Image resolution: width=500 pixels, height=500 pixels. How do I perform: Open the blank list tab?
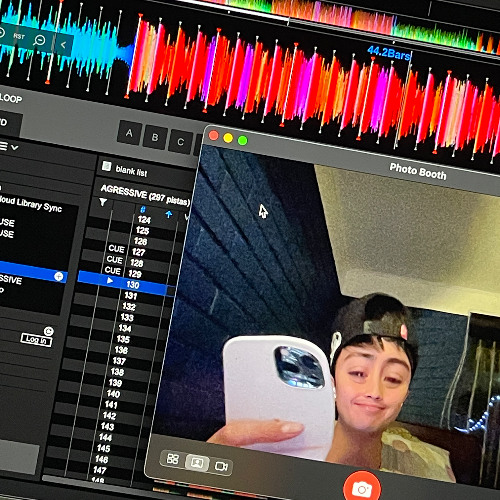pos(131,171)
